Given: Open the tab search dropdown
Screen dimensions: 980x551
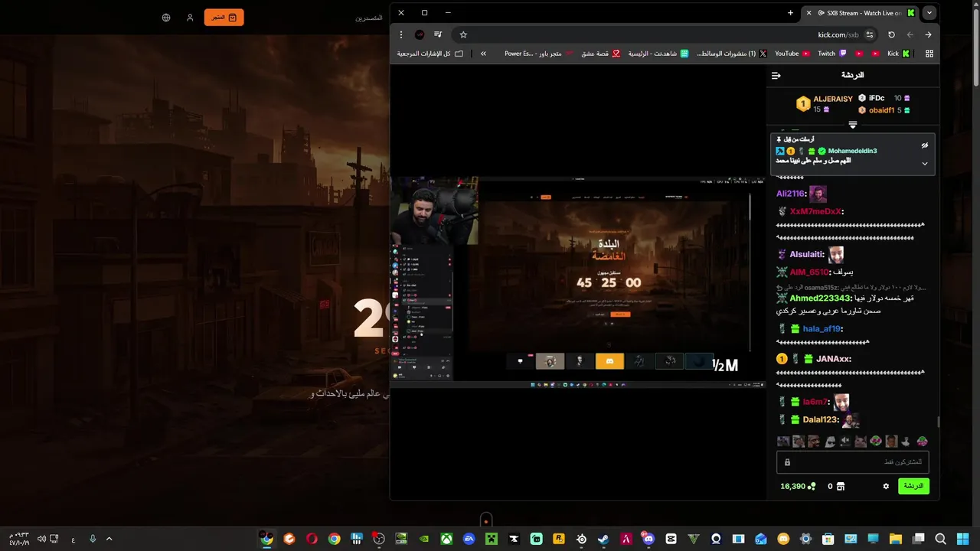Looking at the screenshot, I should point(929,13).
